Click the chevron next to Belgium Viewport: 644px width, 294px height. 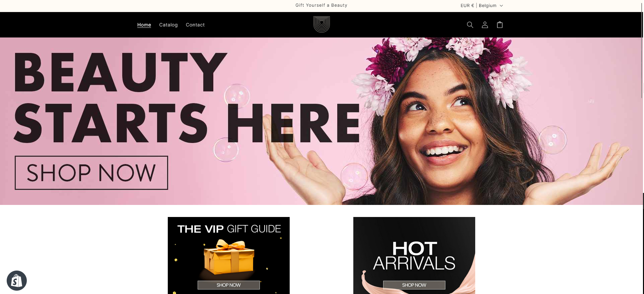click(501, 6)
